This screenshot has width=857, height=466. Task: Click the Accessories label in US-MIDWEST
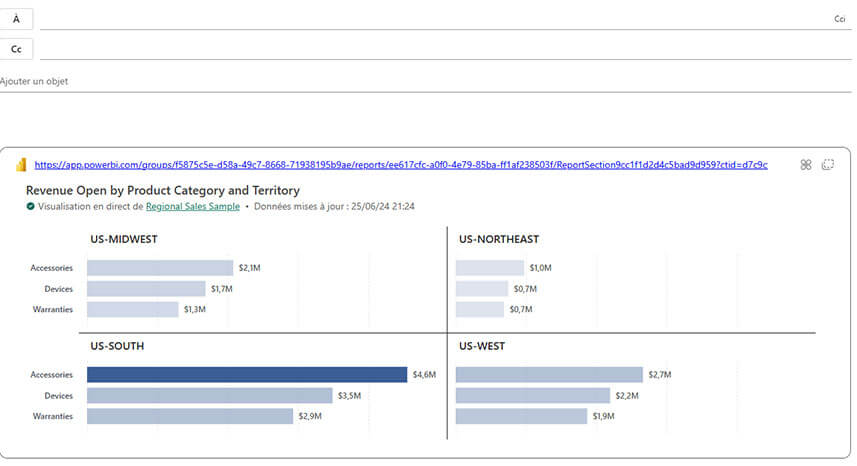point(51,268)
